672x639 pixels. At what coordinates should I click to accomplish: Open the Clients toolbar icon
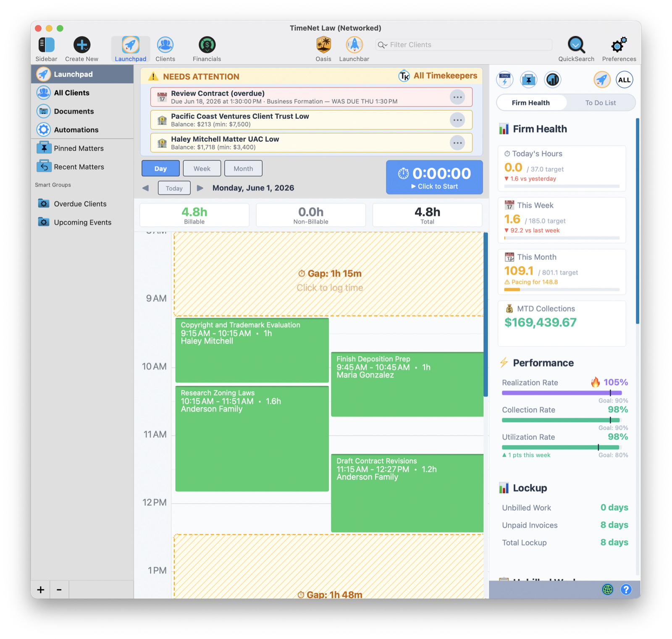pos(165,45)
